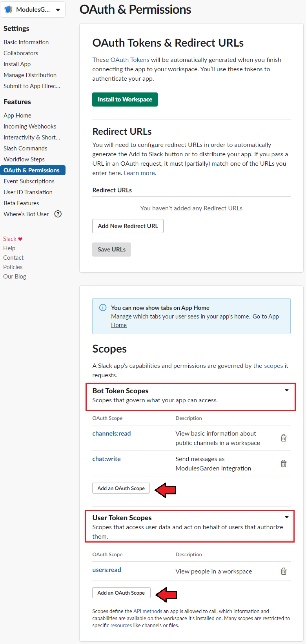Click the User Token Scopes heading
Viewport: 306px width, 644px height.
click(x=122, y=517)
